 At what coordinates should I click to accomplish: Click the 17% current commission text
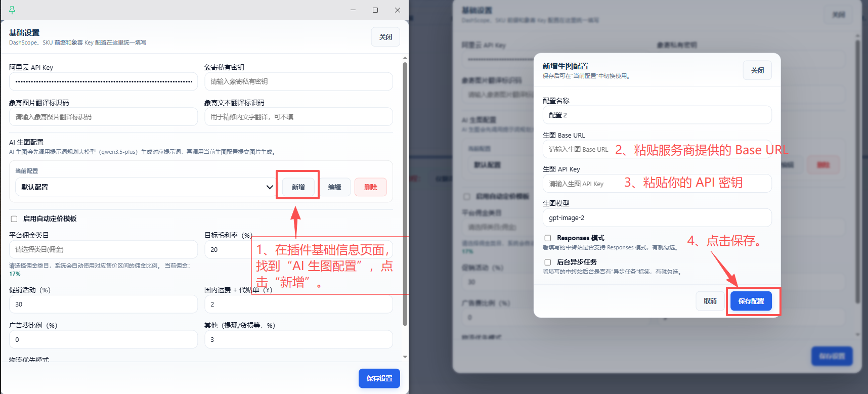[x=15, y=274]
